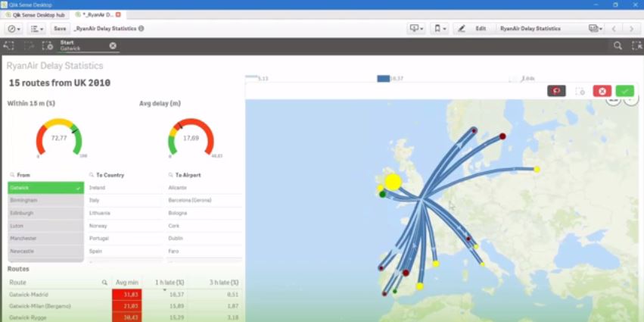Screen dimensions: 644x322
Task: Click the clear all selections icon
Action: pos(48,45)
